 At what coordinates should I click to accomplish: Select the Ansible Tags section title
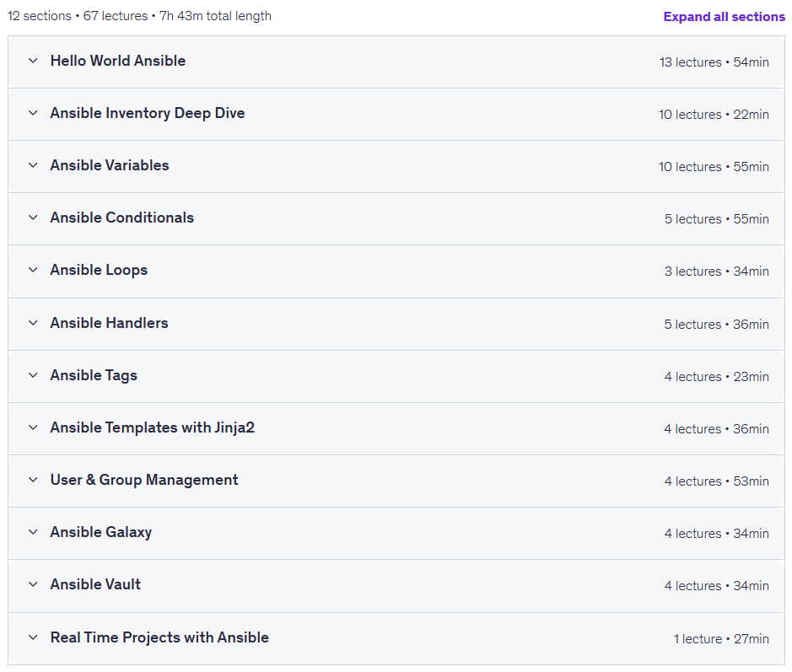tap(94, 376)
